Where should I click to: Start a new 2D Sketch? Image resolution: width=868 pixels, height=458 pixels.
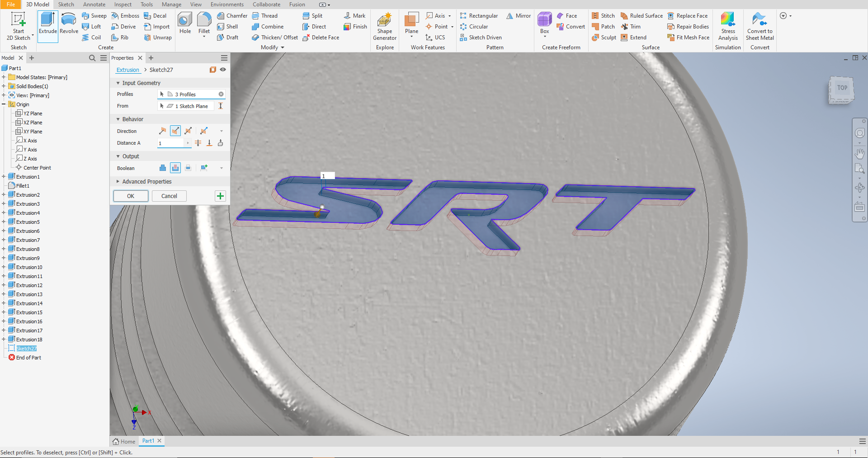coord(19,26)
